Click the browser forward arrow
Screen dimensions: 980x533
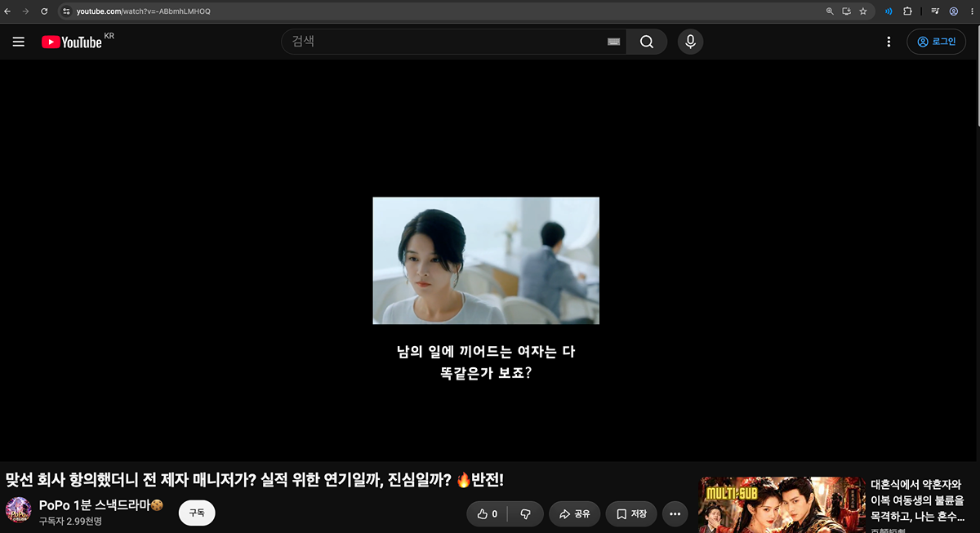(25, 11)
